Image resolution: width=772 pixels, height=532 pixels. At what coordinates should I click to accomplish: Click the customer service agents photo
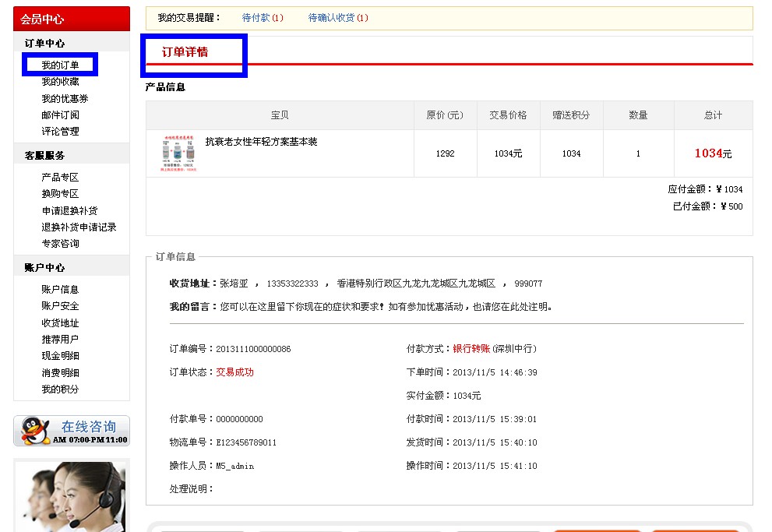pyautogui.click(x=71, y=496)
